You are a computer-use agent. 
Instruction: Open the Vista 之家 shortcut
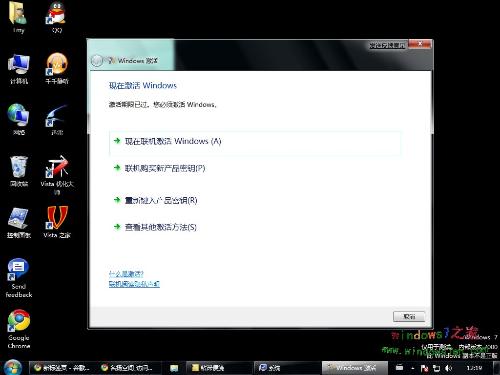pyautogui.click(x=57, y=222)
